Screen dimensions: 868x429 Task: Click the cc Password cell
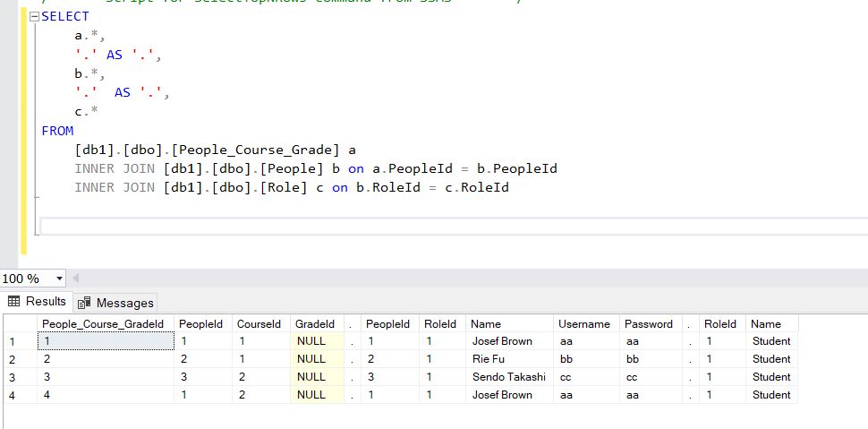coord(651,377)
